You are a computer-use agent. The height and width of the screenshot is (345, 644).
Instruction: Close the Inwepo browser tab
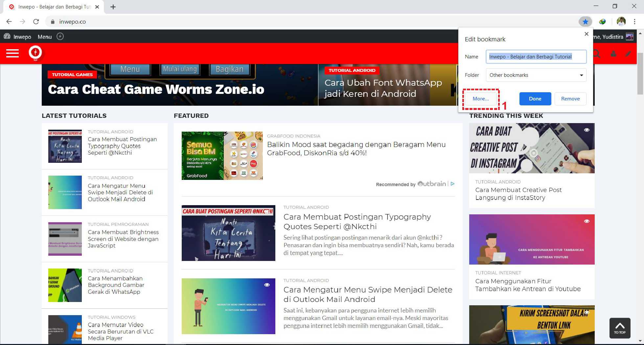click(x=97, y=7)
